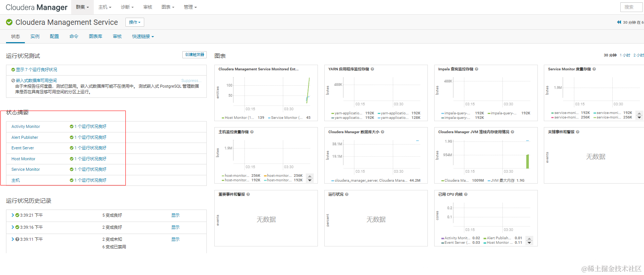
Task: Switch to the 命令 tab
Action: [74, 36]
